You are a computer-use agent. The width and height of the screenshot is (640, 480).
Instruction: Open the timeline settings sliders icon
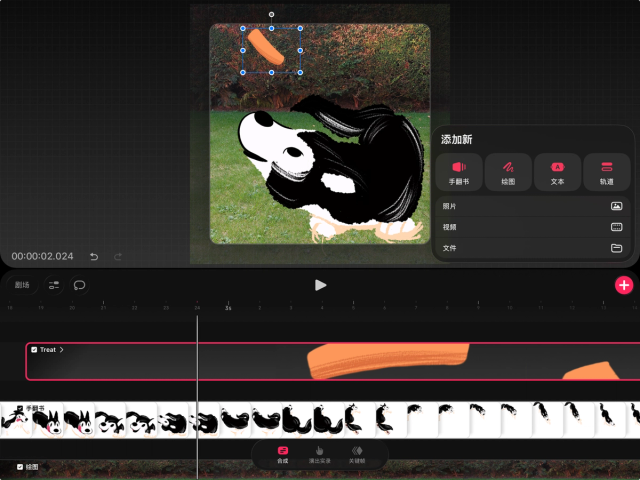pos(54,285)
